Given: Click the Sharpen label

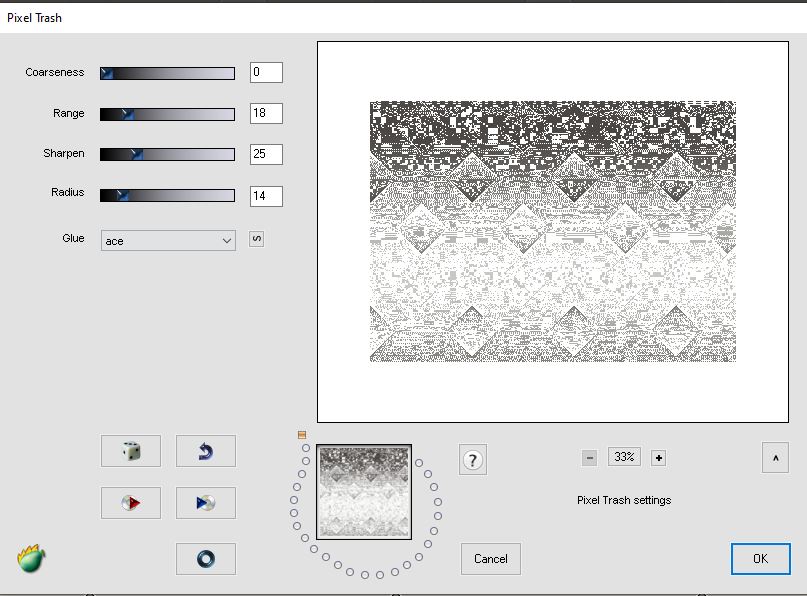Looking at the screenshot, I should tap(64, 153).
